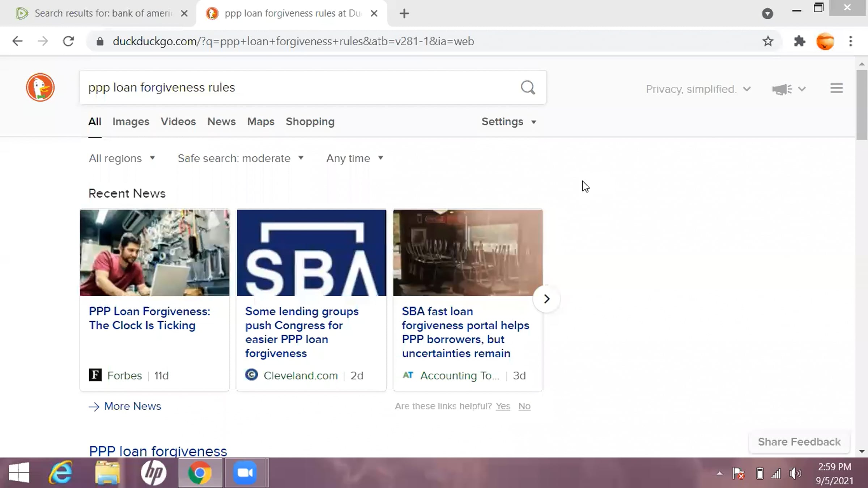The image size is (868, 488).
Task: Open the Windows Start button
Action: tap(19, 472)
